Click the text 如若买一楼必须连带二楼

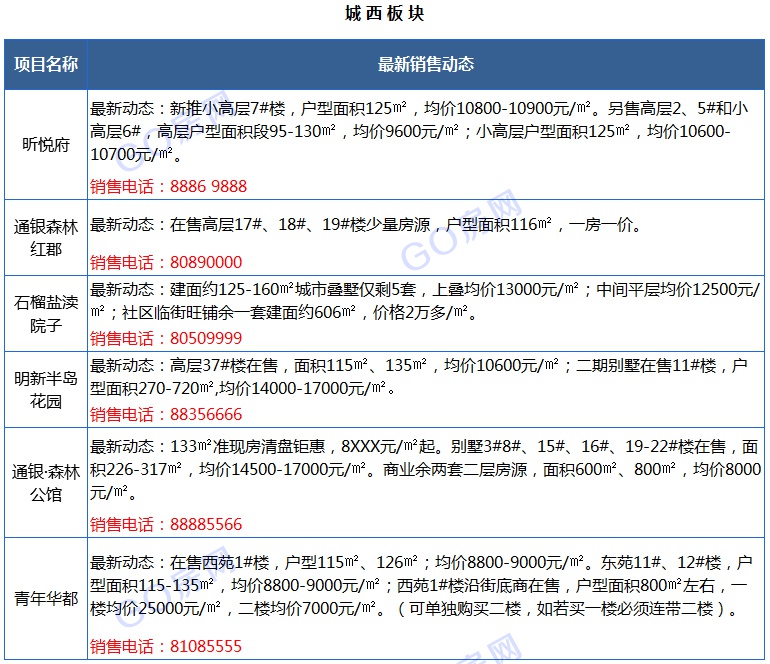click(x=625, y=609)
